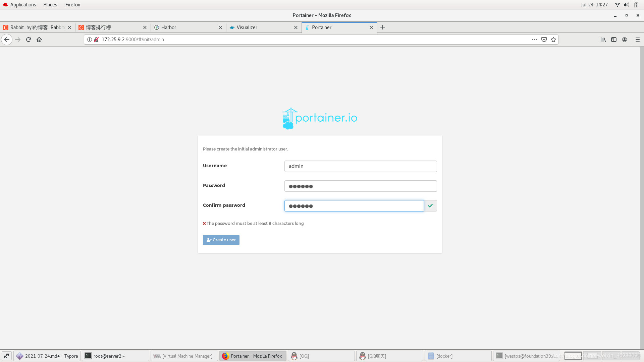644x362 pixels.
Task: Open a new tab with plus button
Action: coord(383,27)
